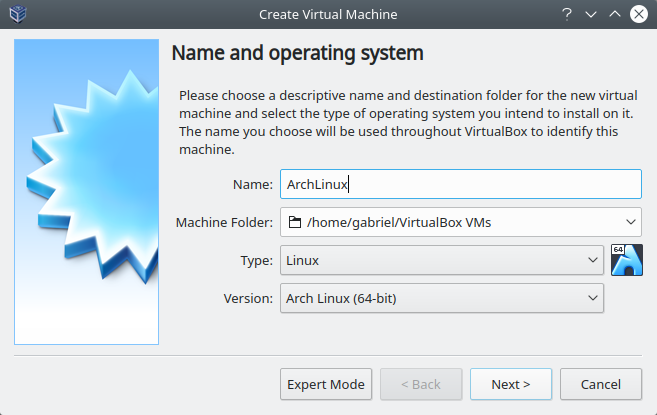Click into the Name field containing ArchLinux
Image resolution: width=657 pixels, height=415 pixels.
tap(461, 184)
